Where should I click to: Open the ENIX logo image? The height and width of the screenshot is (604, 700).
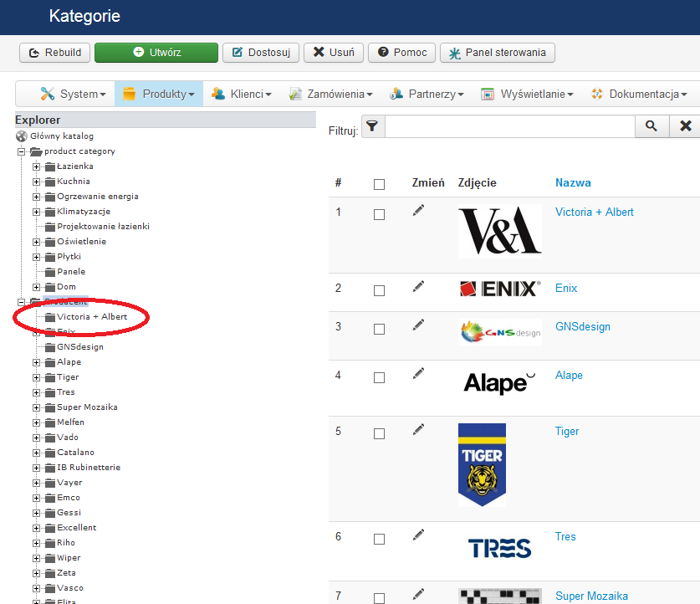tap(500, 289)
